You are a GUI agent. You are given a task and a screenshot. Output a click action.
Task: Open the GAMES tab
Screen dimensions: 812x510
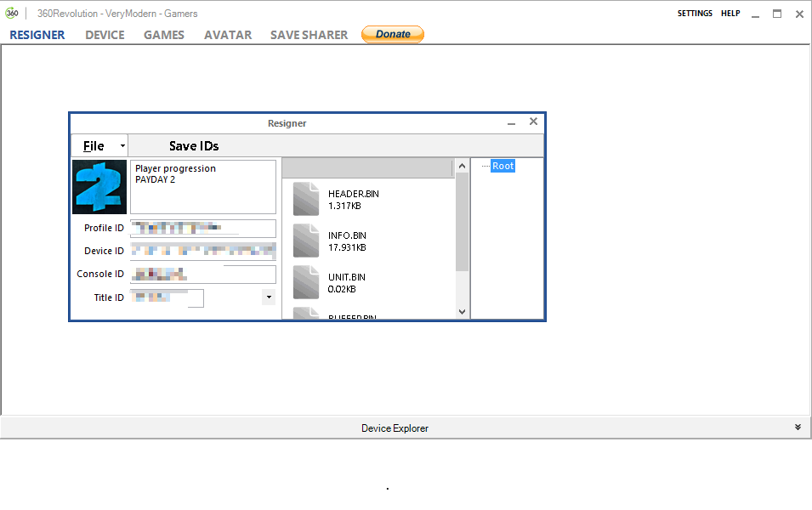pyautogui.click(x=164, y=35)
